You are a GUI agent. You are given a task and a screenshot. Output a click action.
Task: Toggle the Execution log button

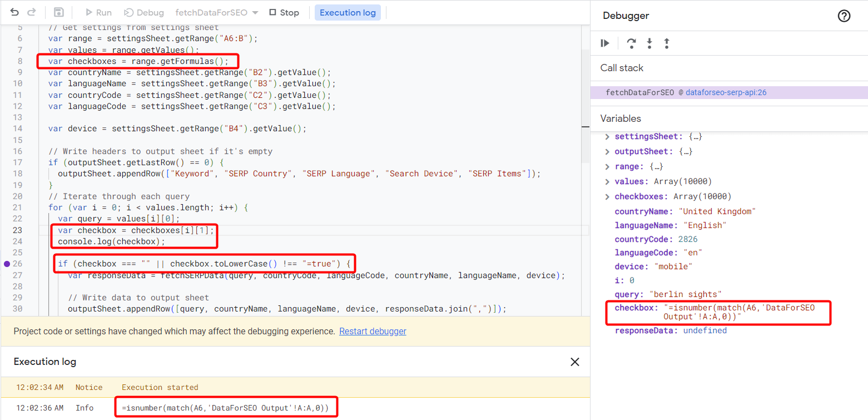(348, 12)
